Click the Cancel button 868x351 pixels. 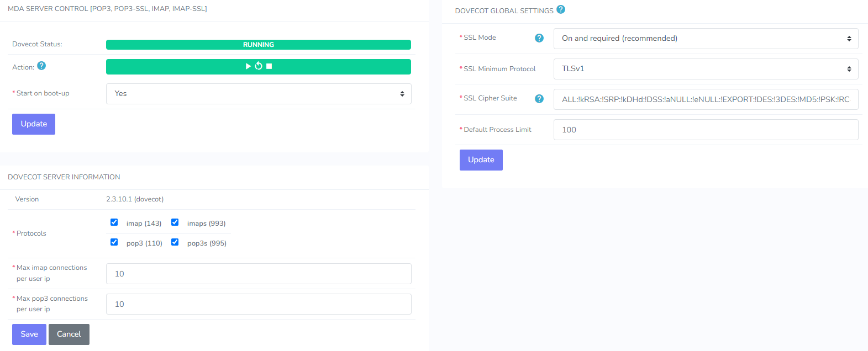tap(69, 334)
